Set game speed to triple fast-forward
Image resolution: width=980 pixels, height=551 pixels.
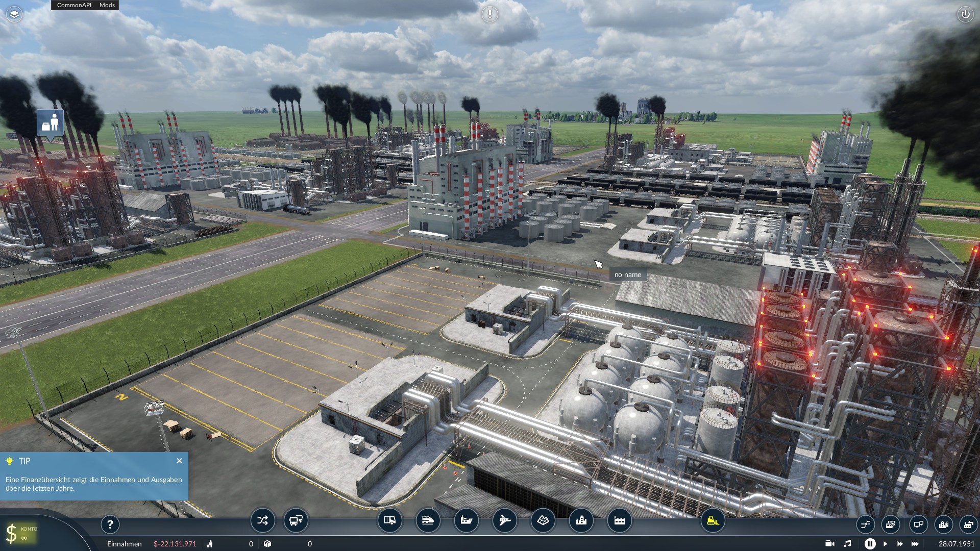point(915,544)
